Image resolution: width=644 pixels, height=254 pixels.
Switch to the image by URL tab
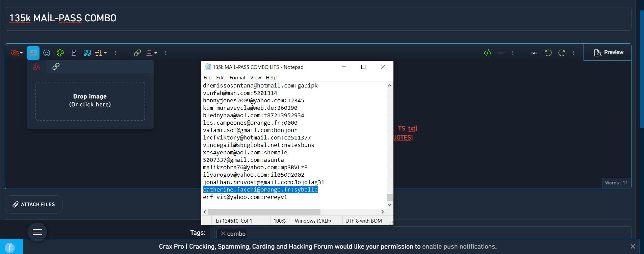pyautogui.click(x=56, y=67)
